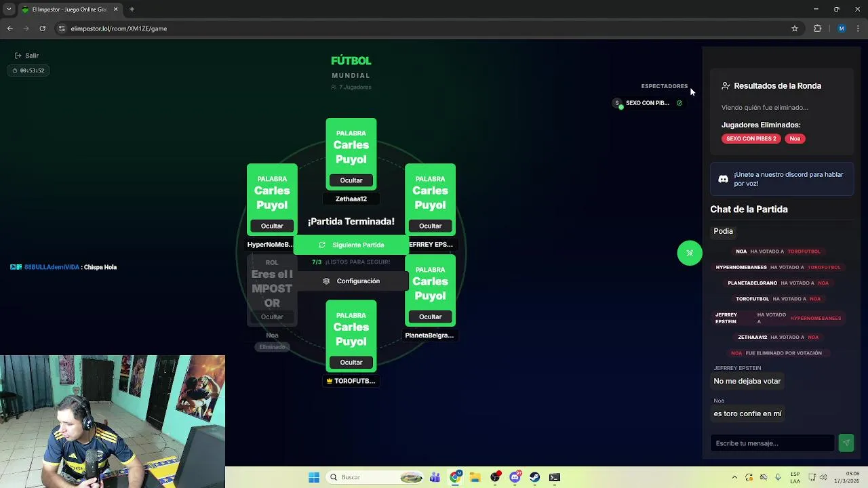Go back in browser history
This screenshot has height=488, width=868.
[x=9, y=28]
